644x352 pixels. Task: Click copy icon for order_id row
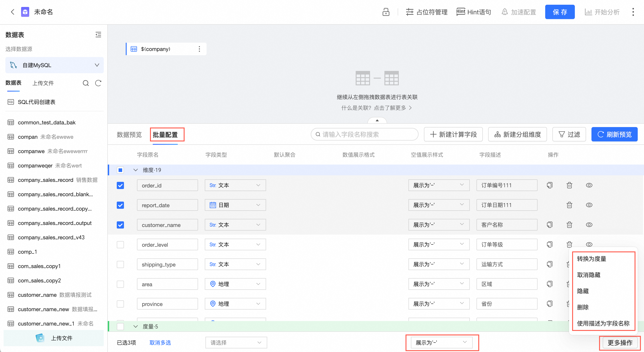pos(549,185)
